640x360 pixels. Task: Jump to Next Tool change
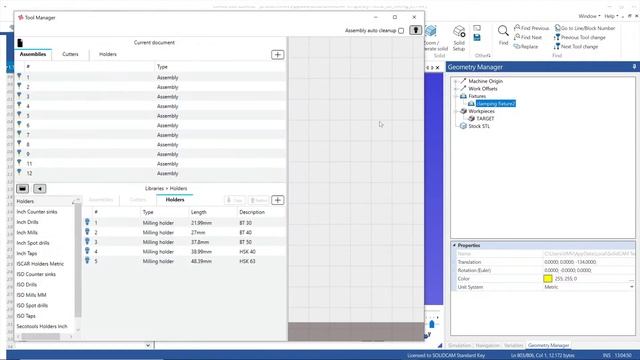[576, 47]
